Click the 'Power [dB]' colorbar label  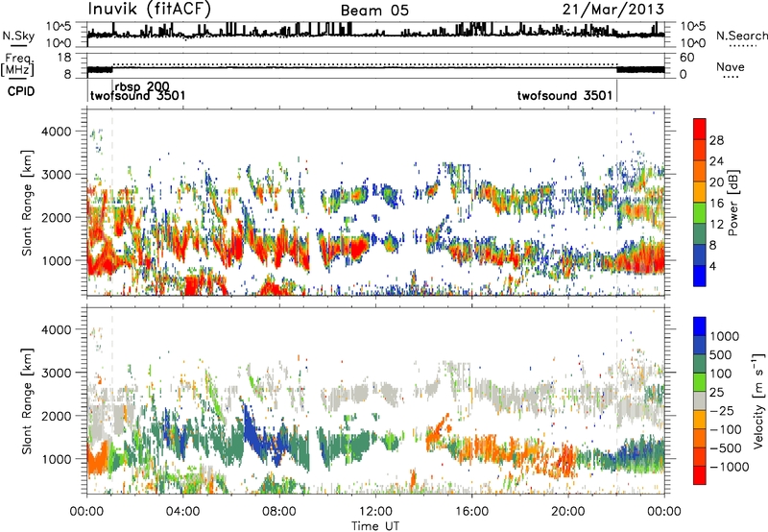pyautogui.click(x=732, y=203)
